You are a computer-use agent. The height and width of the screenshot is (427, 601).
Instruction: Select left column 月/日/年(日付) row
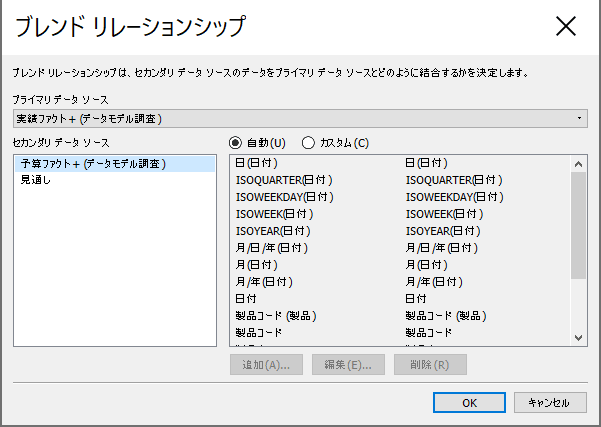271,248
